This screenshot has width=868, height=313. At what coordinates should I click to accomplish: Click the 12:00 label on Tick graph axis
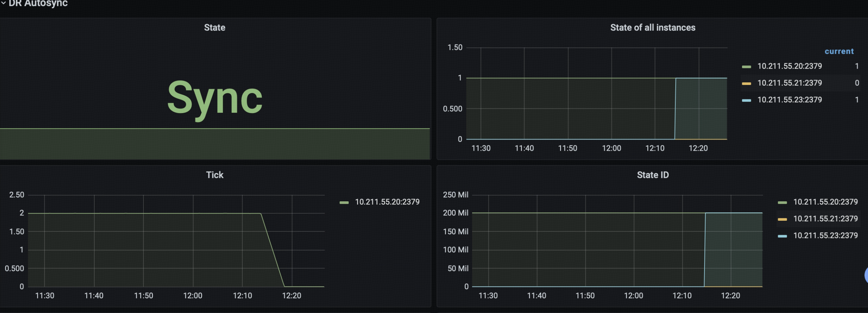[192, 296]
